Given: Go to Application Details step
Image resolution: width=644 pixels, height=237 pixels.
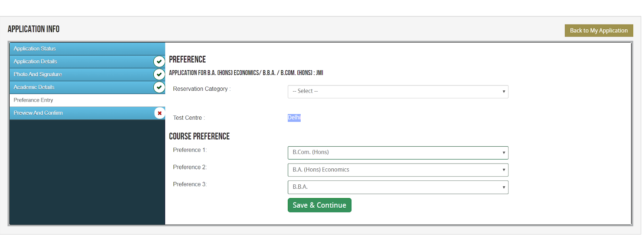Looking at the screenshot, I should 87,61.
